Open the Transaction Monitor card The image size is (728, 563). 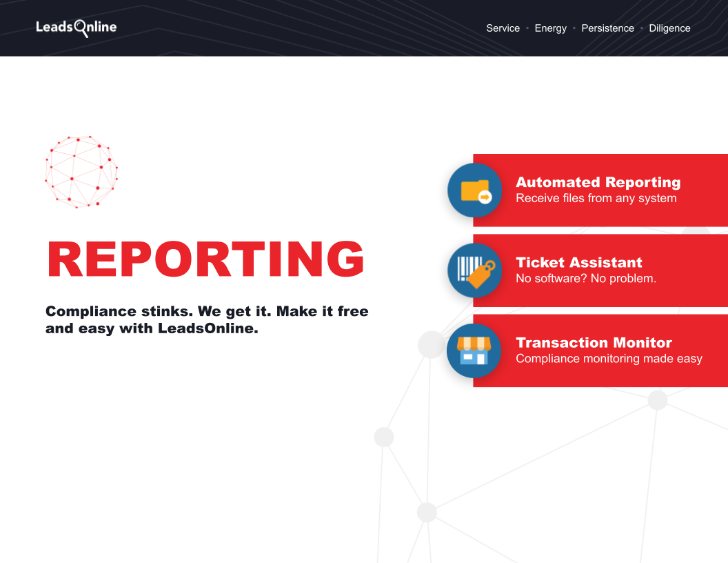click(x=600, y=350)
